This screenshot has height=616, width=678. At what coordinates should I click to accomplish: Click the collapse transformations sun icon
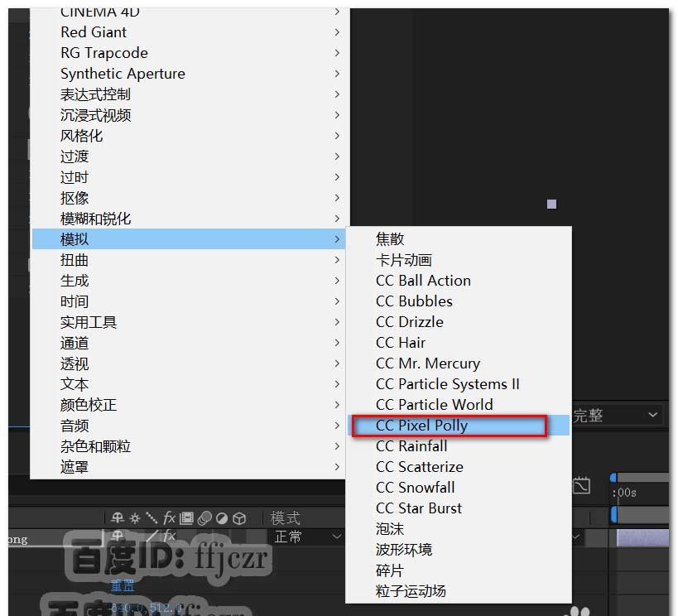134,517
